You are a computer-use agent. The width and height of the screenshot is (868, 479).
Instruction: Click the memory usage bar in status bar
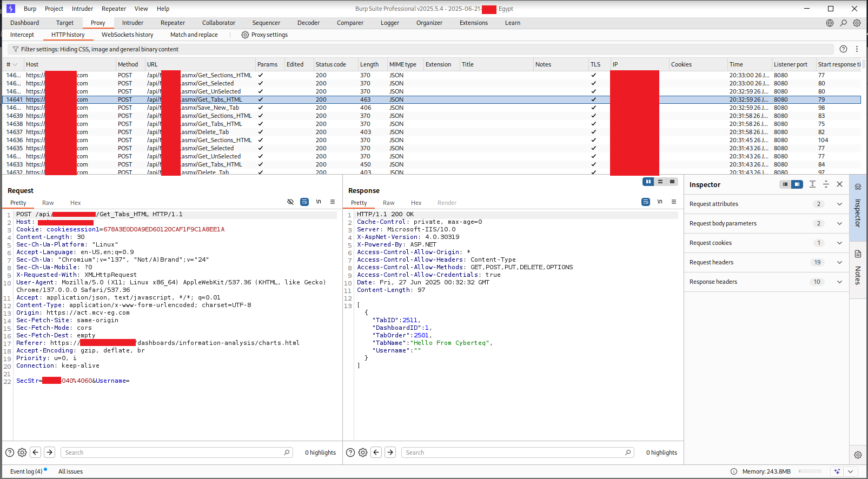coord(811,471)
